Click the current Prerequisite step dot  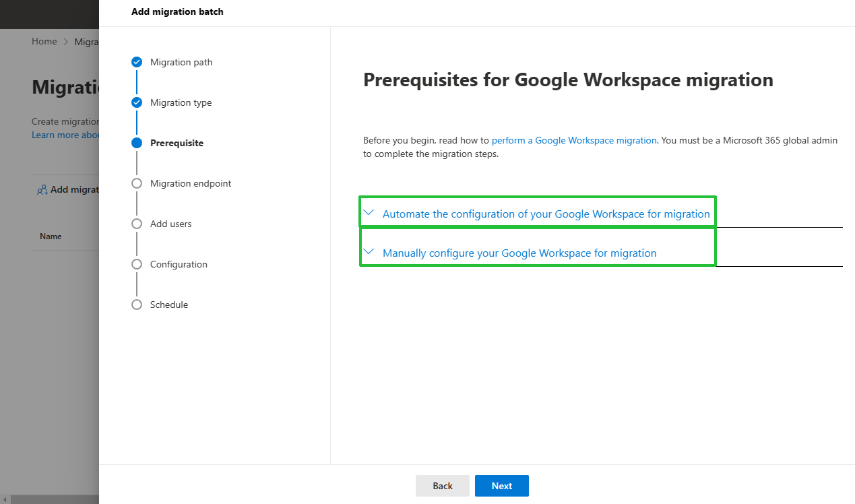(137, 143)
